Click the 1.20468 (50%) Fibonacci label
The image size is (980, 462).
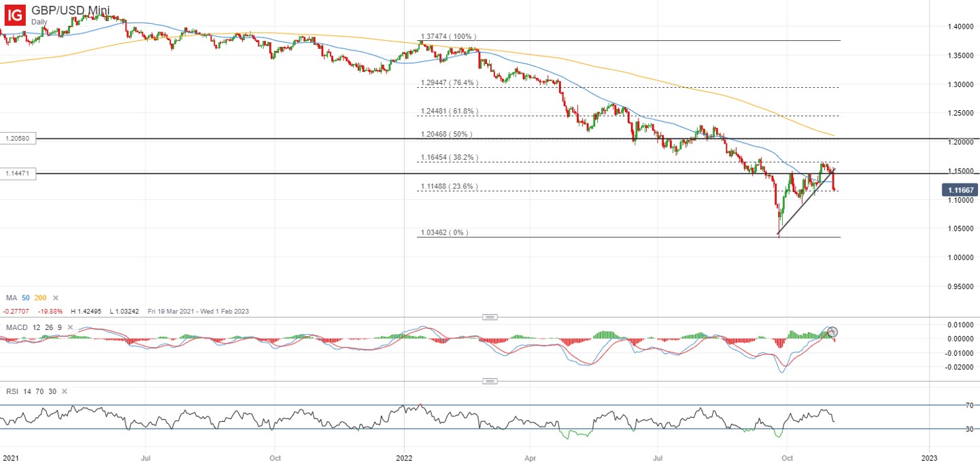click(x=447, y=134)
